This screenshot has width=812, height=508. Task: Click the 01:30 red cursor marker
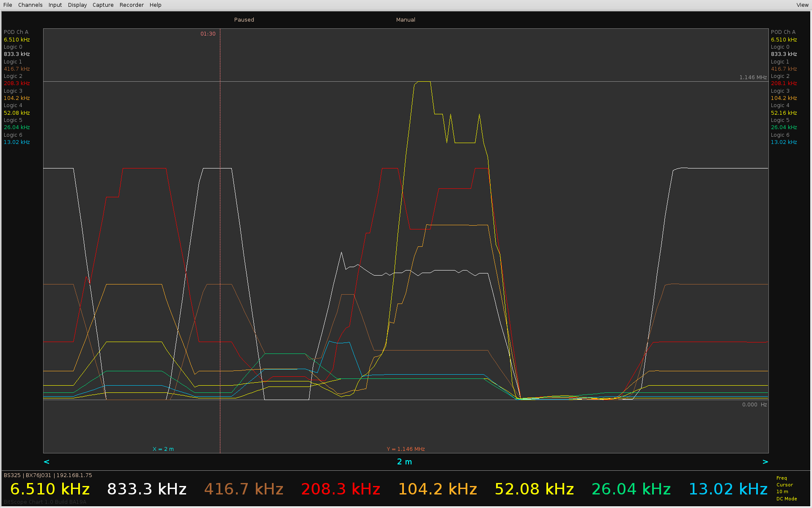pyautogui.click(x=208, y=34)
